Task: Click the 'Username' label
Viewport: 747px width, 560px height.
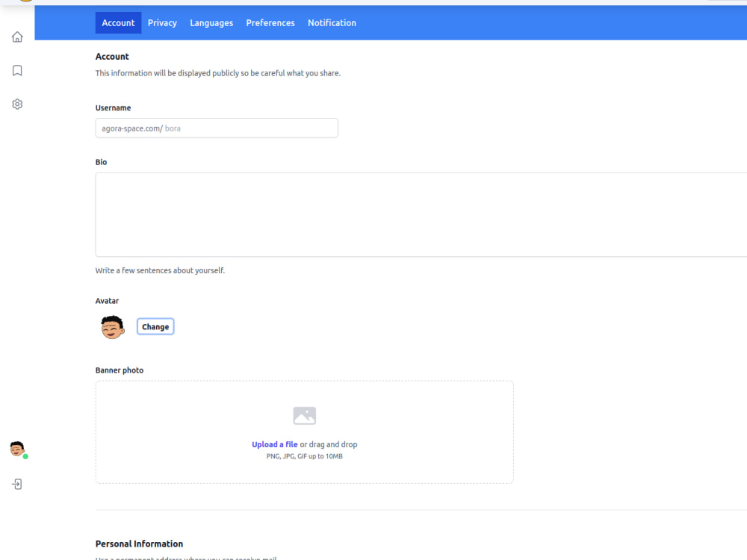Action: pyautogui.click(x=113, y=108)
